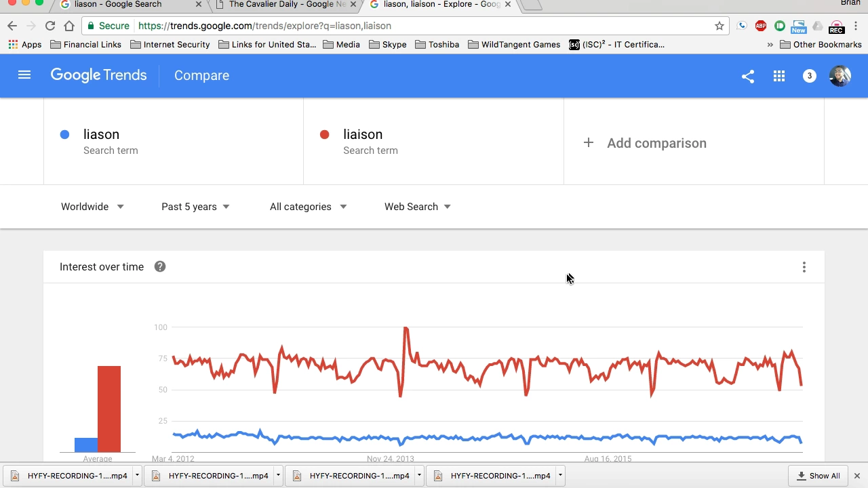
Task: Click the extension icon labeled New
Action: [799, 26]
